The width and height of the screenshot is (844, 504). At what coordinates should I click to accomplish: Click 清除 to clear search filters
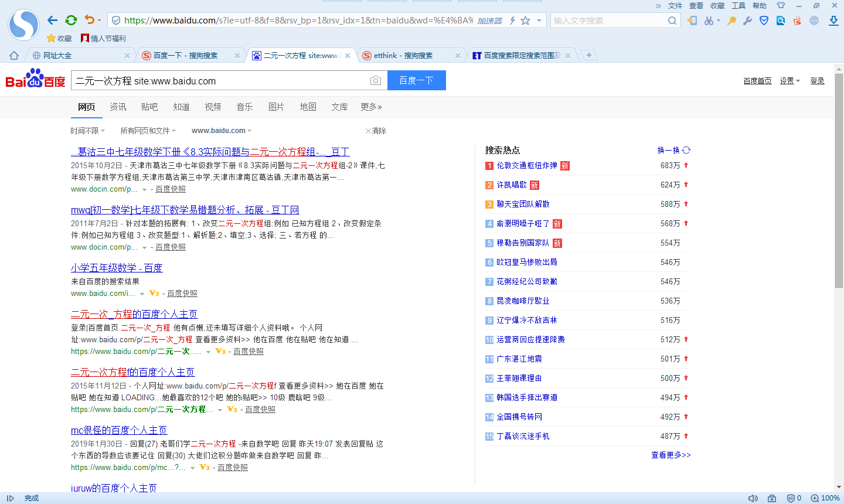click(376, 131)
